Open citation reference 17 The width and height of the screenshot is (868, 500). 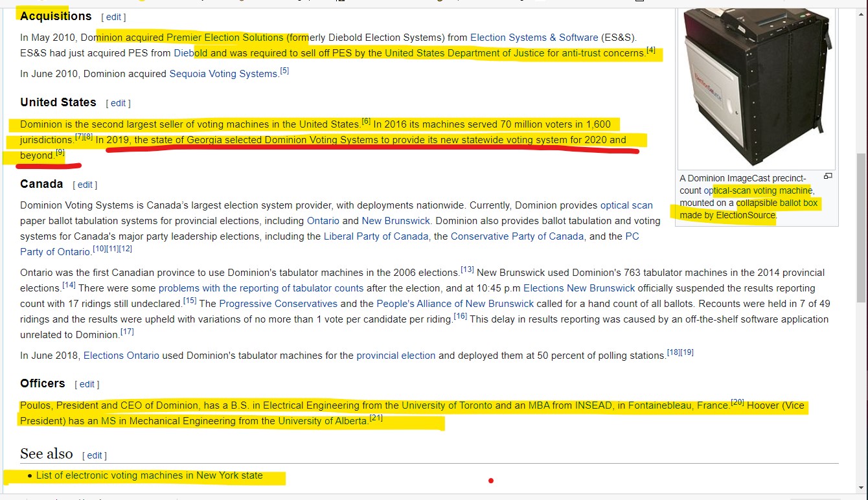coord(128,332)
